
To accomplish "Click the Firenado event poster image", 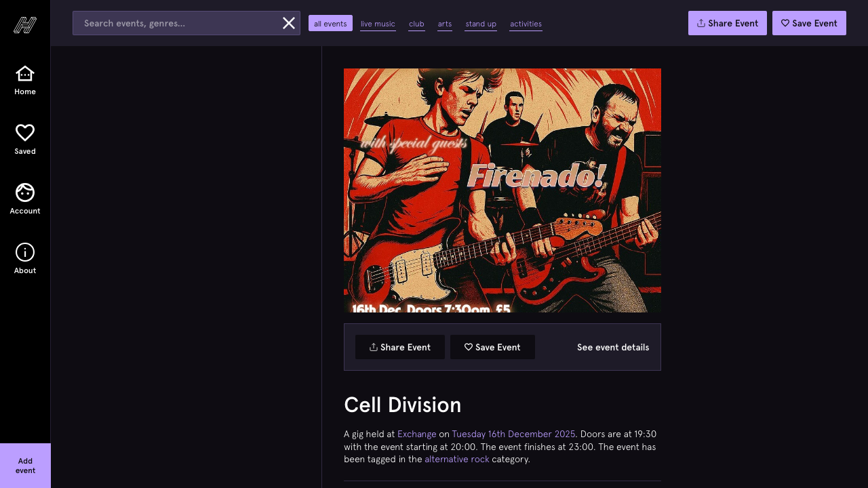I will 502,190.
